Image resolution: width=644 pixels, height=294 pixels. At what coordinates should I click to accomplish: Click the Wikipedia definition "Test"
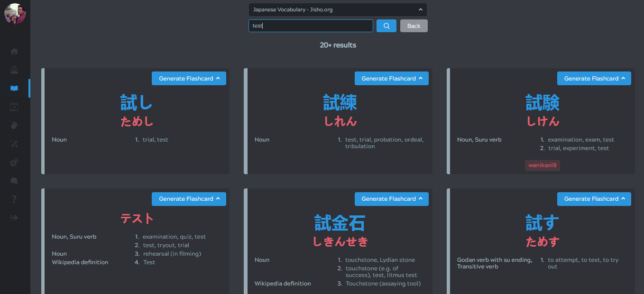tap(149, 262)
